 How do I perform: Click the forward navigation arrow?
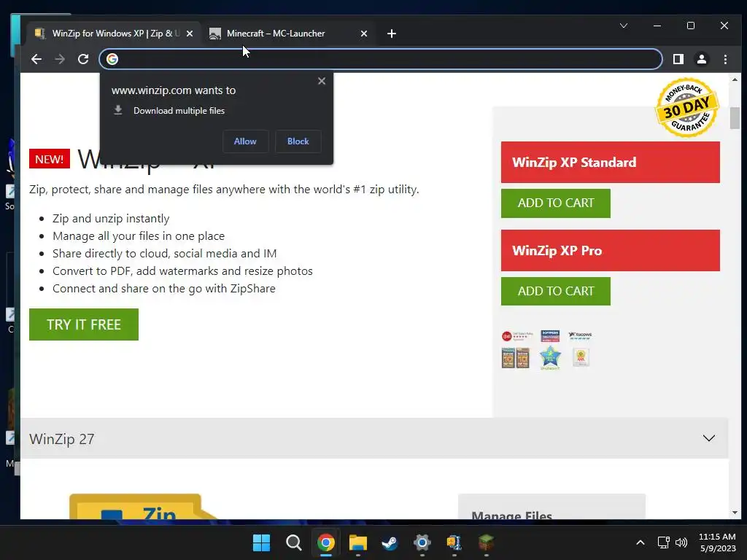pos(60,59)
